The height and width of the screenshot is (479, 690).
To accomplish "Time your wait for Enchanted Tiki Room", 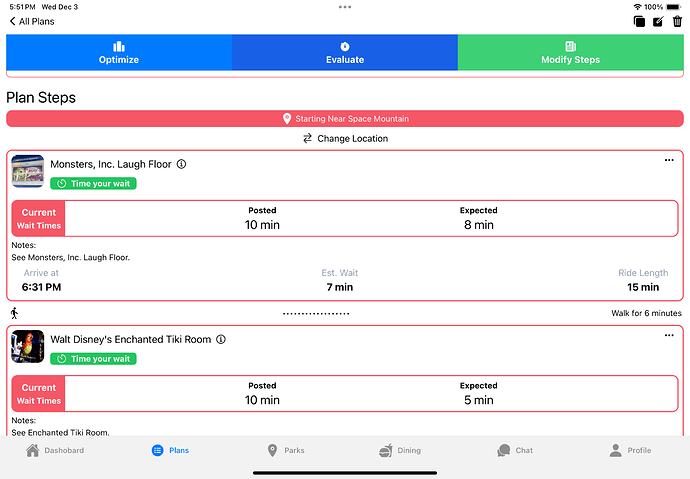I will tap(93, 358).
